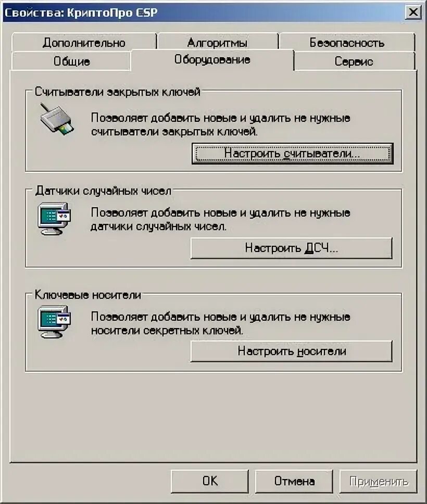The height and width of the screenshot is (504, 427).
Task: Switch to the Алгоритмы tab
Action: (x=217, y=42)
